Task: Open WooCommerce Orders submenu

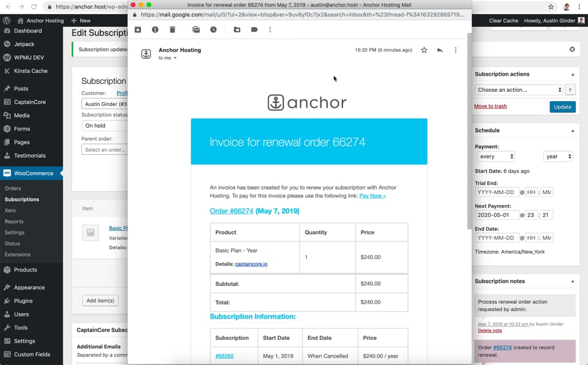Action: [x=13, y=188]
